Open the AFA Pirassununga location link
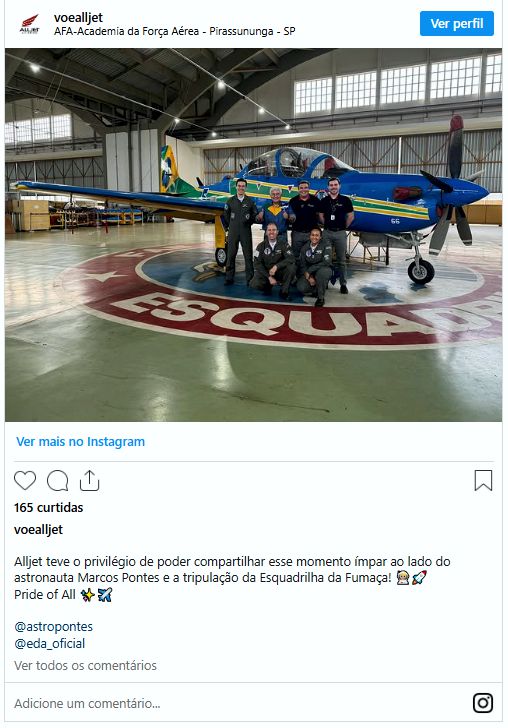 pos(175,32)
